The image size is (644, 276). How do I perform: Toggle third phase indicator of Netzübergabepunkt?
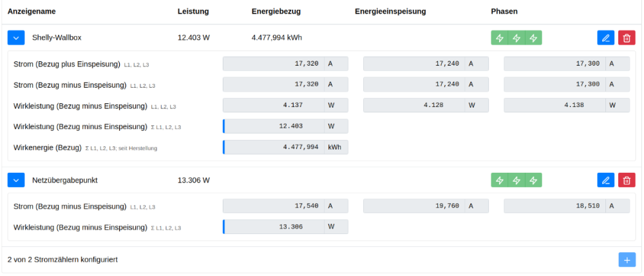click(x=533, y=181)
